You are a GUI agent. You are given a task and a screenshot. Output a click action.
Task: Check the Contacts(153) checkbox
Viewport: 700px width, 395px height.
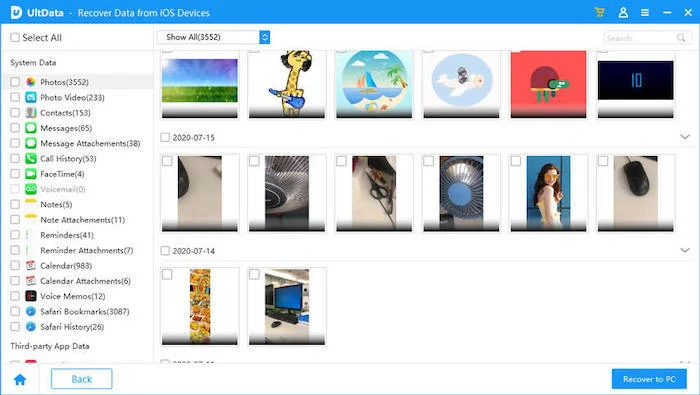click(15, 112)
